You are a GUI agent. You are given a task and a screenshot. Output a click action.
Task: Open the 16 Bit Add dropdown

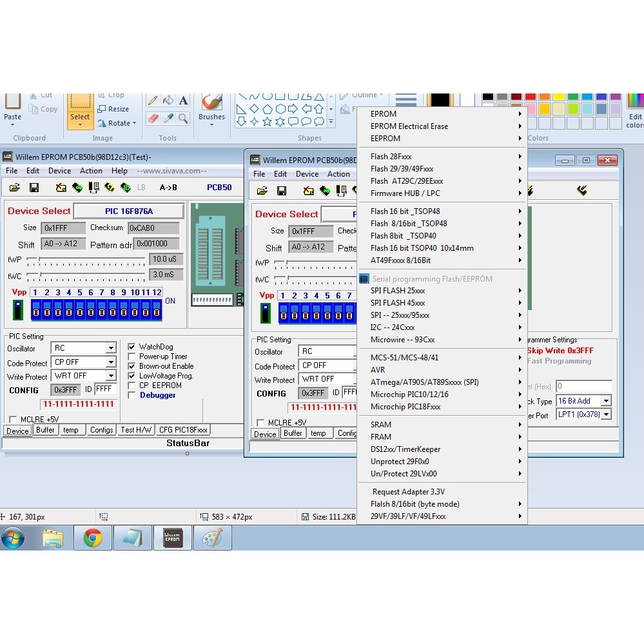[x=606, y=401]
